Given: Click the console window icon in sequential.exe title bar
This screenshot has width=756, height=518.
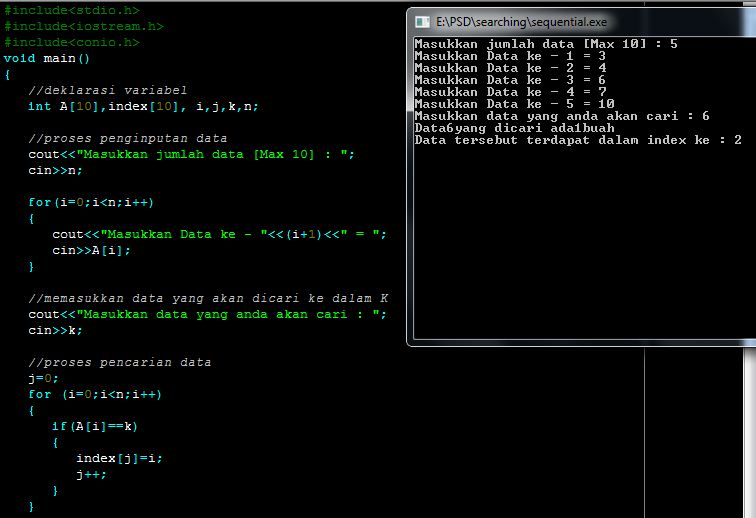Looking at the screenshot, I should tap(423, 22).
